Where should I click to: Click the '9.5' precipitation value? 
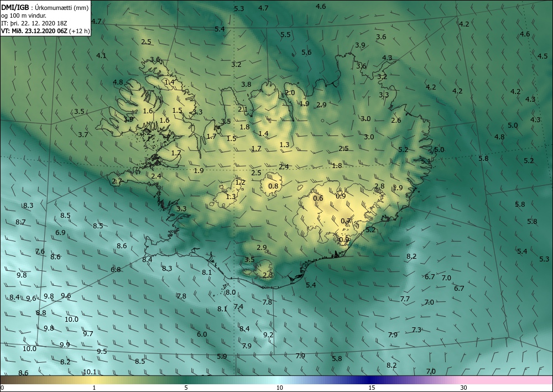[x=102, y=352]
